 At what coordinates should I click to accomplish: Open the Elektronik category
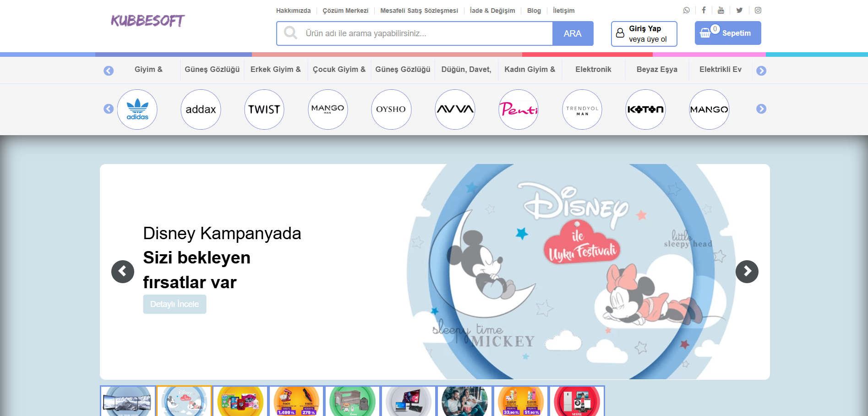(x=593, y=70)
